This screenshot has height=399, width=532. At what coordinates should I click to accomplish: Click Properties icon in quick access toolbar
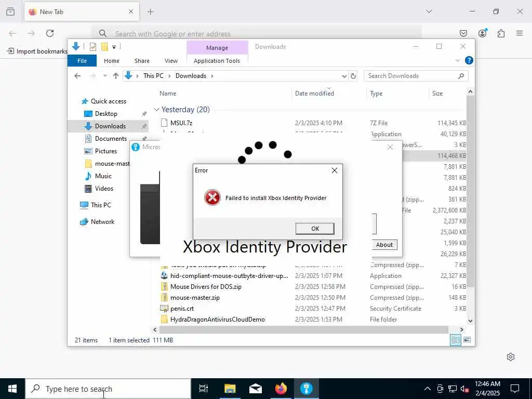92,47
